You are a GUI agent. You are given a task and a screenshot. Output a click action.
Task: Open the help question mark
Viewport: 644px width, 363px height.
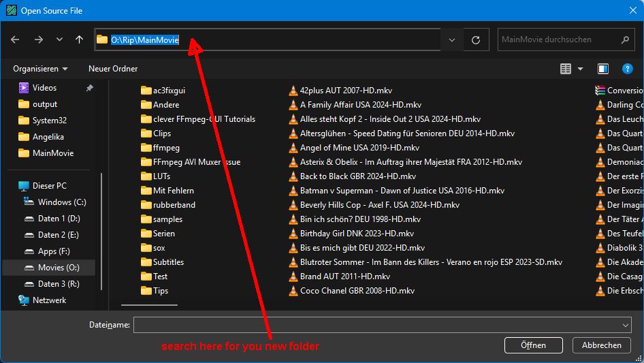pyautogui.click(x=627, y=69)
